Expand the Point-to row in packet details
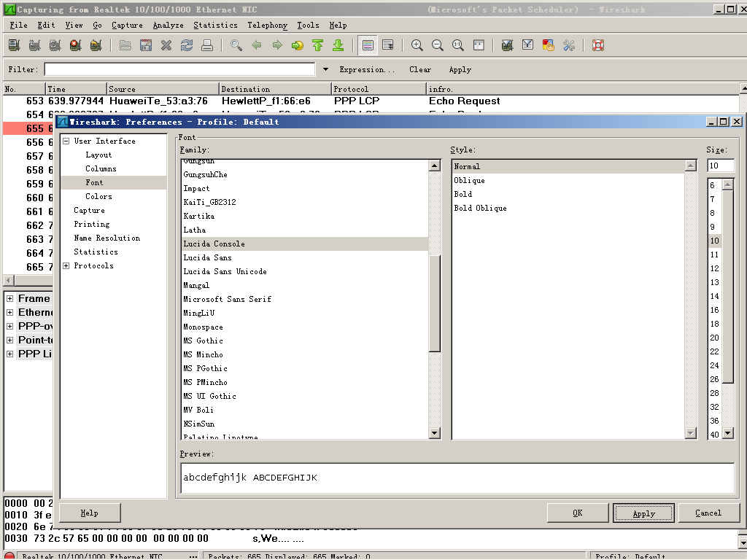 point(9,340)
